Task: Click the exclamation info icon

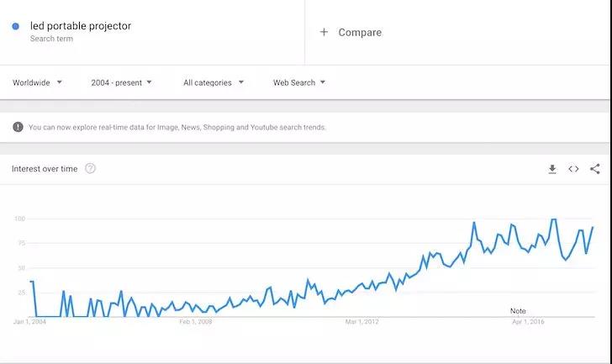Action: point(18,127)
